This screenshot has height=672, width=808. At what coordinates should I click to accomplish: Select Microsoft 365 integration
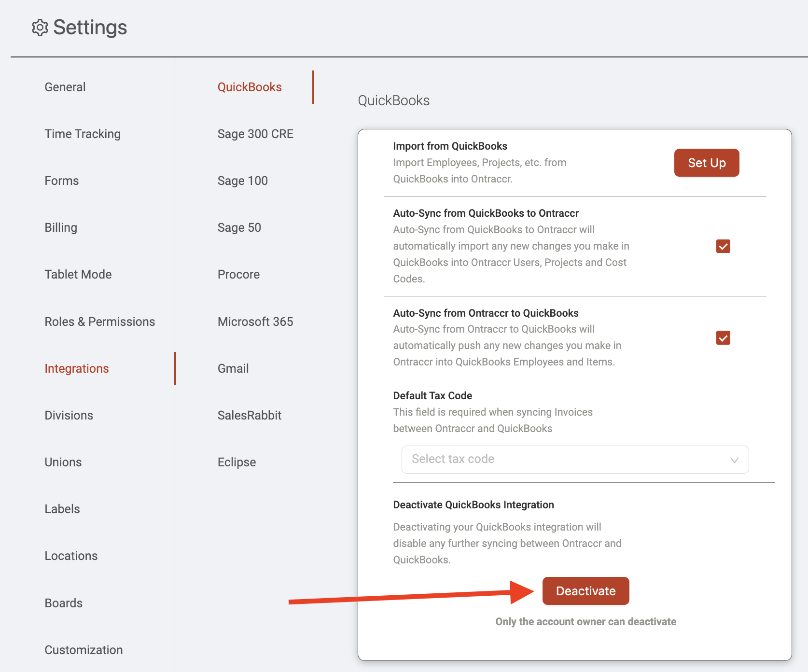pos(255,322)
